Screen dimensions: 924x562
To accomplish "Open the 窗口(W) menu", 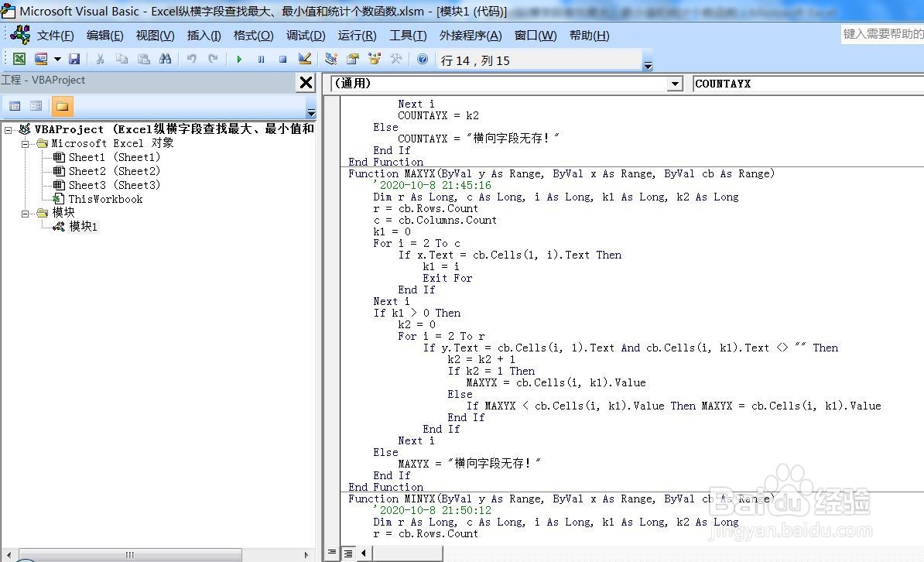I will click(x=535, y=36).
